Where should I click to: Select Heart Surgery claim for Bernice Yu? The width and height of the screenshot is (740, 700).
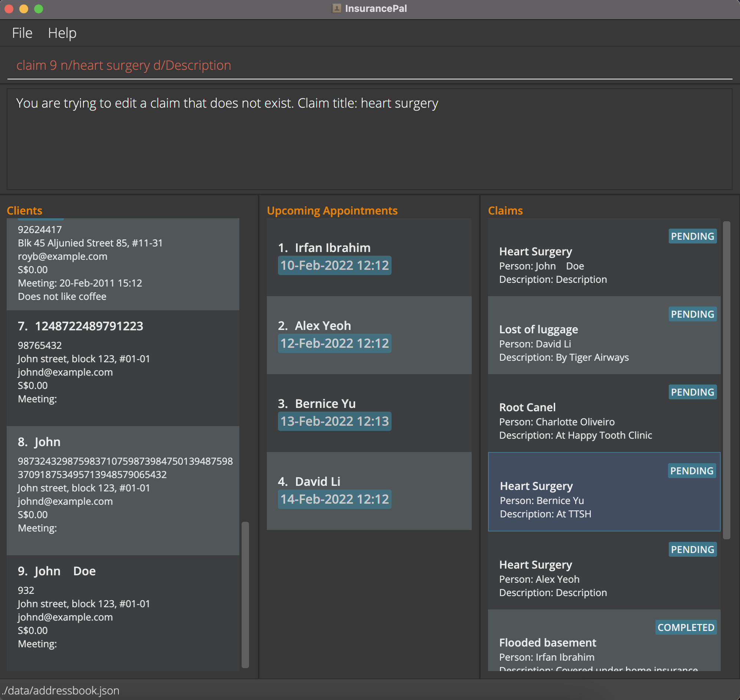(x=604, y=492)
